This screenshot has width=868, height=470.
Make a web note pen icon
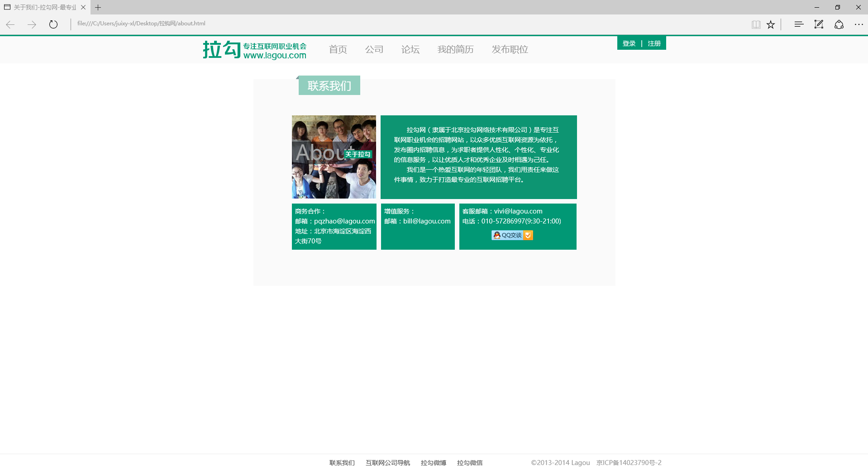[x=819, y=24]
